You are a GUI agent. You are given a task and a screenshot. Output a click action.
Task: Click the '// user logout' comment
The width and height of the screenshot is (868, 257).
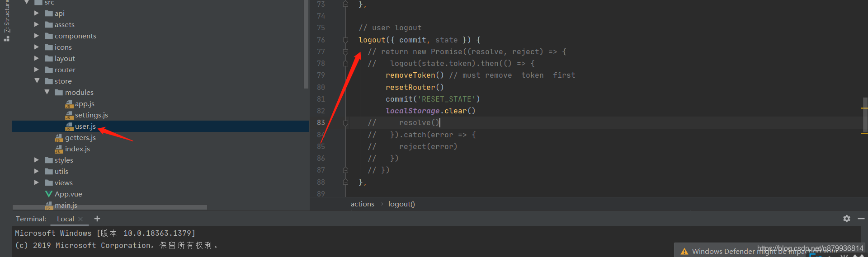[x=390, y=28]
